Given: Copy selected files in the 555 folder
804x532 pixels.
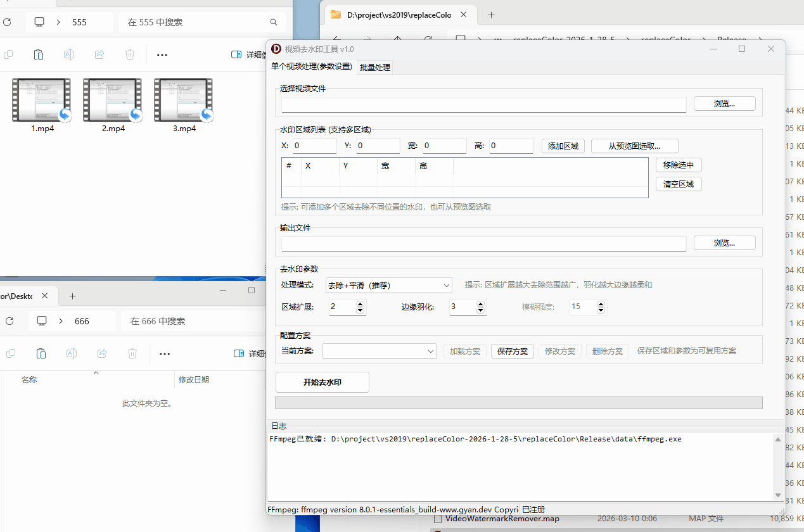Looking at the screenshot, I should pos(8,54).
